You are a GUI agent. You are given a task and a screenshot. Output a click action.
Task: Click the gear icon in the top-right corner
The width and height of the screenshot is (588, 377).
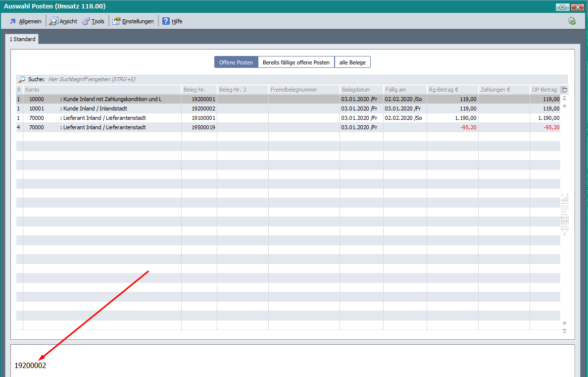coord(572,21)
